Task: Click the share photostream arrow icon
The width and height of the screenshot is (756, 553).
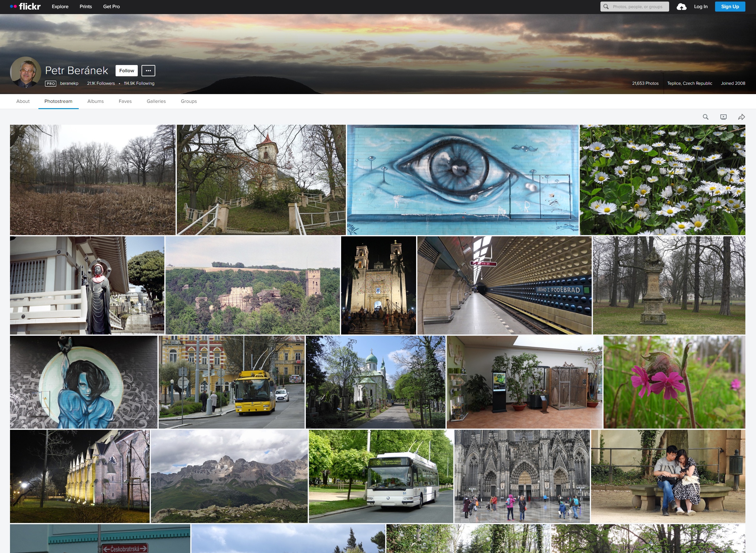Action: point(741,117)
